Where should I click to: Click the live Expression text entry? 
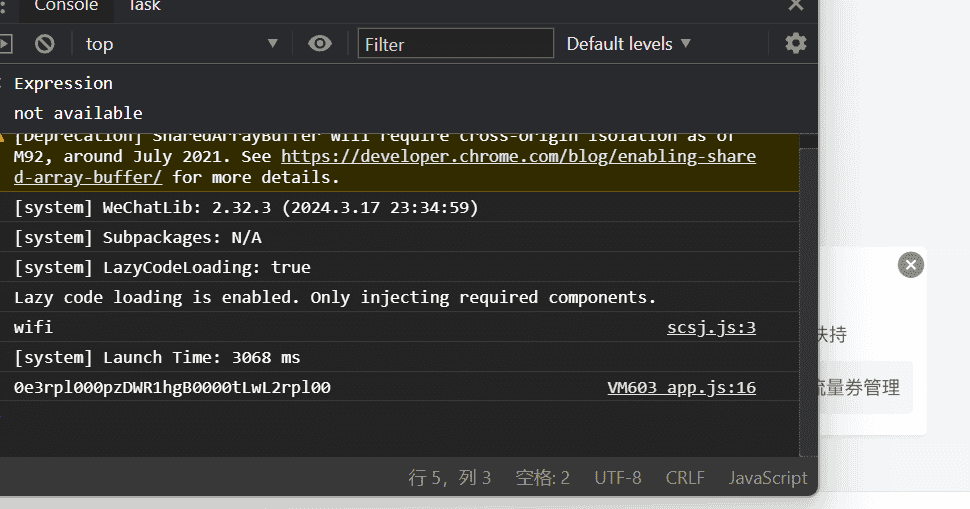point(63,83)
